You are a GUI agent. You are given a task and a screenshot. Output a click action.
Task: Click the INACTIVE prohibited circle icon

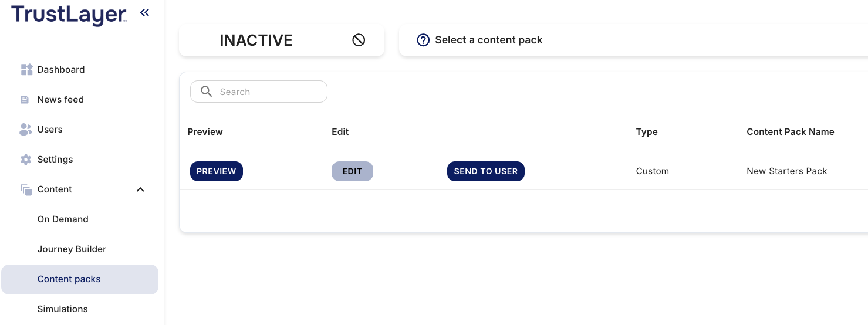click(359, 40)
